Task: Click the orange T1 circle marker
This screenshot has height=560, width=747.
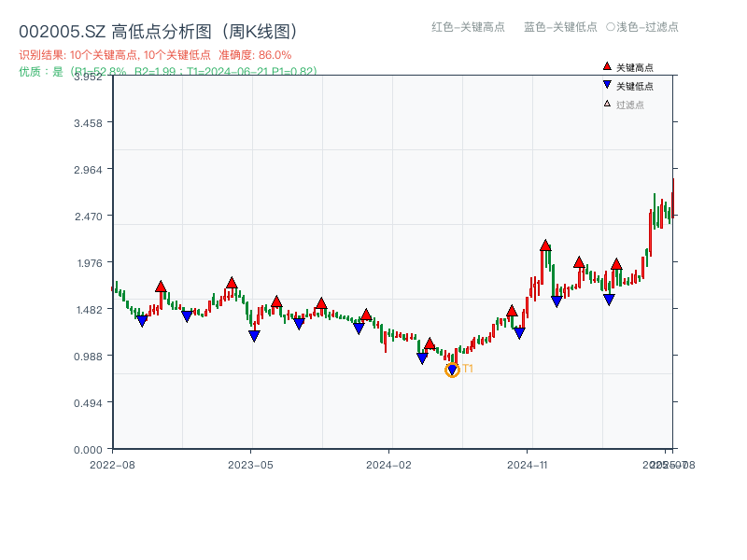Action: (x=452, y=370)
